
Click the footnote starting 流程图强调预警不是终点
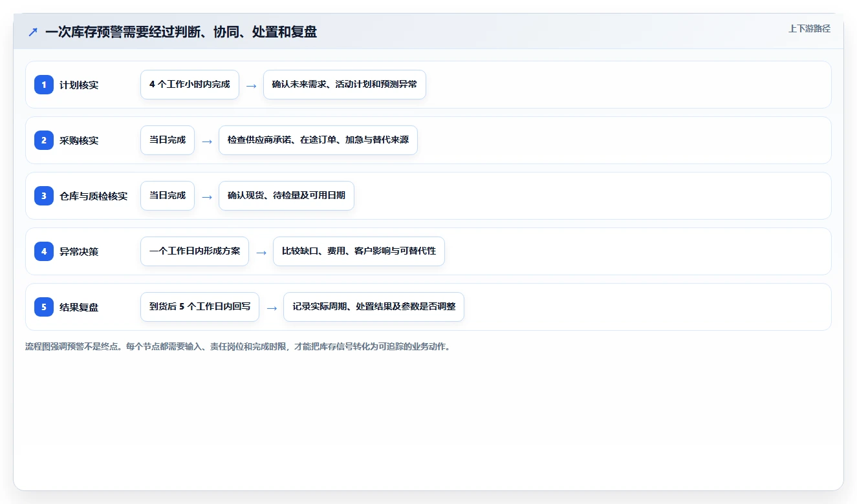click(238, 346)
